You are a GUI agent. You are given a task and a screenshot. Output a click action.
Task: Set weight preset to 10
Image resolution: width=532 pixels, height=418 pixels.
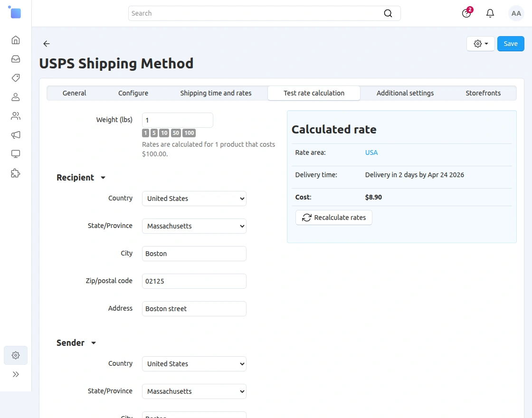pyautogui.click(x=164, y=133)
